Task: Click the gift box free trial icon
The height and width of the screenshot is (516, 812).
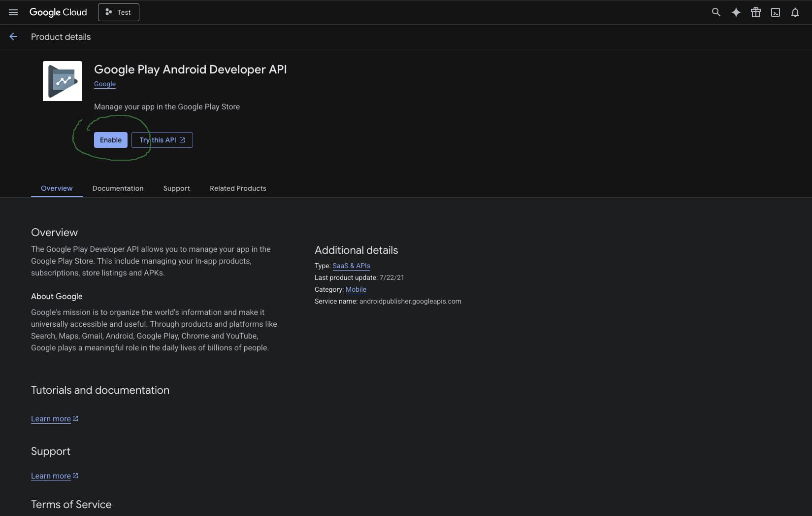Action: (755, 12)
